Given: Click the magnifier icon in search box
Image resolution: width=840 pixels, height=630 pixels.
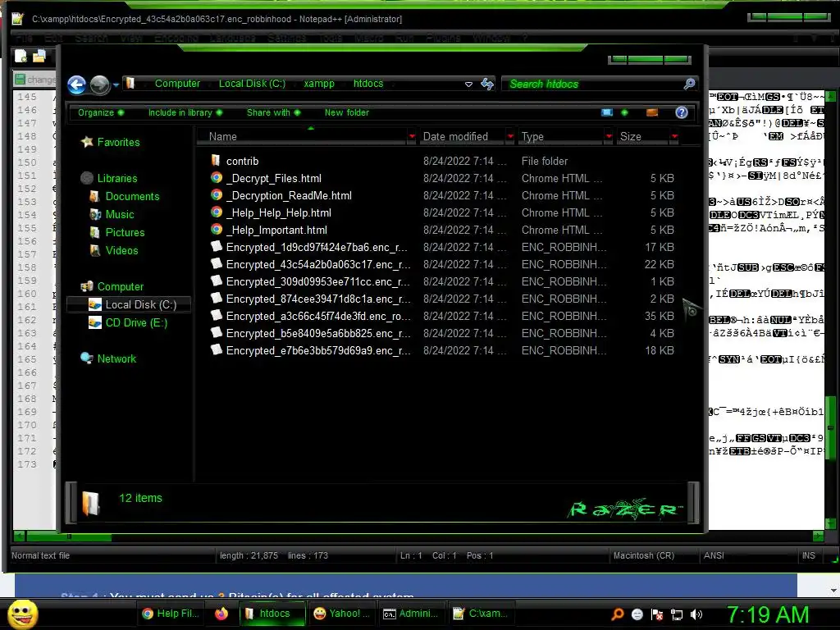Looking at the screenshot, I should pos(689,84).
